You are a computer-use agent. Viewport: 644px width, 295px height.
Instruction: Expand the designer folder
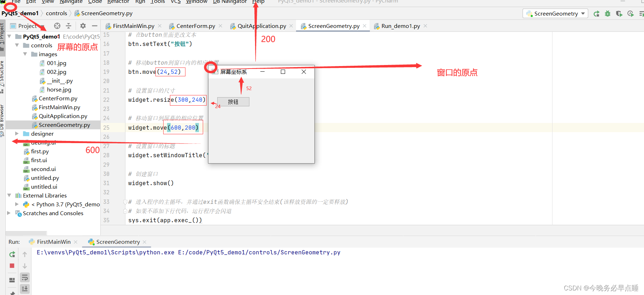[x=17, y=134]
